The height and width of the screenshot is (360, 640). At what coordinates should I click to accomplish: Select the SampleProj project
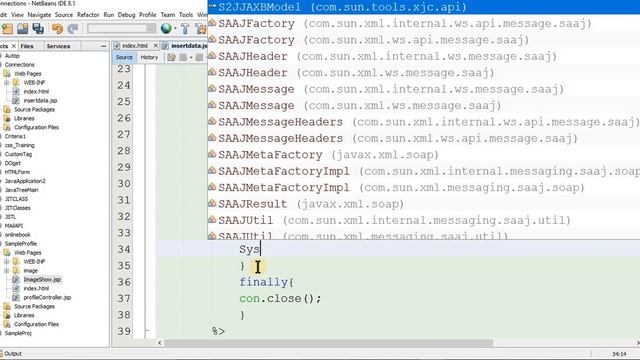(x=18, y=333)
